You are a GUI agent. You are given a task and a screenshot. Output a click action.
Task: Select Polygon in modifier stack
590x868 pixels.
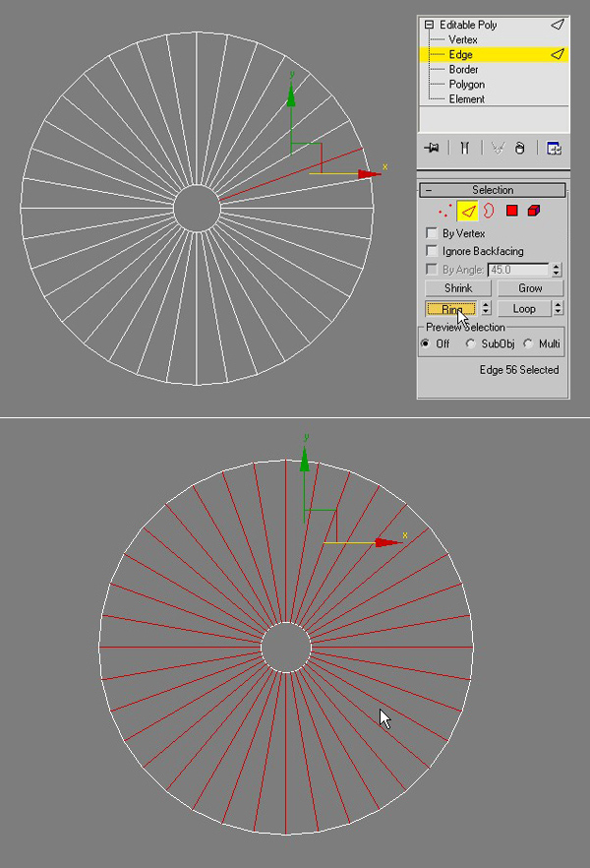[466, 85]
